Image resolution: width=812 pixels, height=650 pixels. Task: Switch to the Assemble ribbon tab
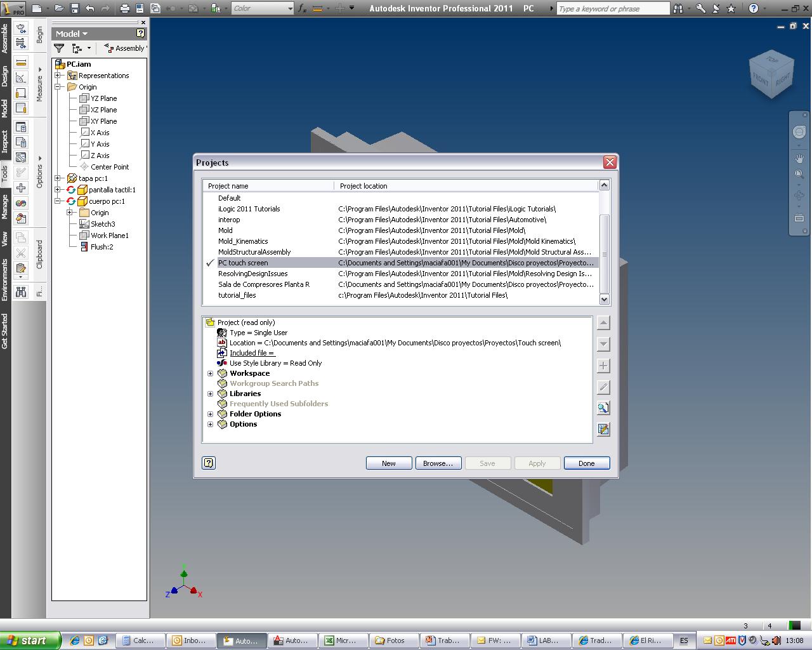click(5, 38)
